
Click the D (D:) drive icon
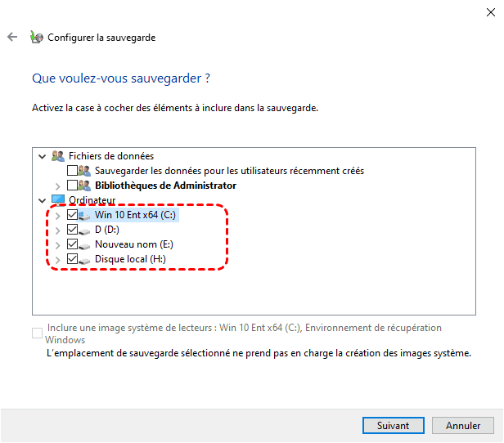[85, 230]
